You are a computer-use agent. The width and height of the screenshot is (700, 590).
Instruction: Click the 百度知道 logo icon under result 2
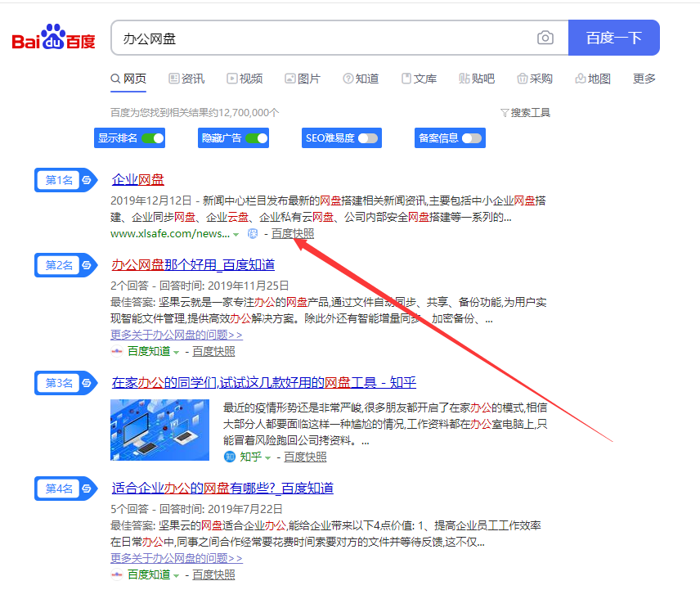point(116,352)
